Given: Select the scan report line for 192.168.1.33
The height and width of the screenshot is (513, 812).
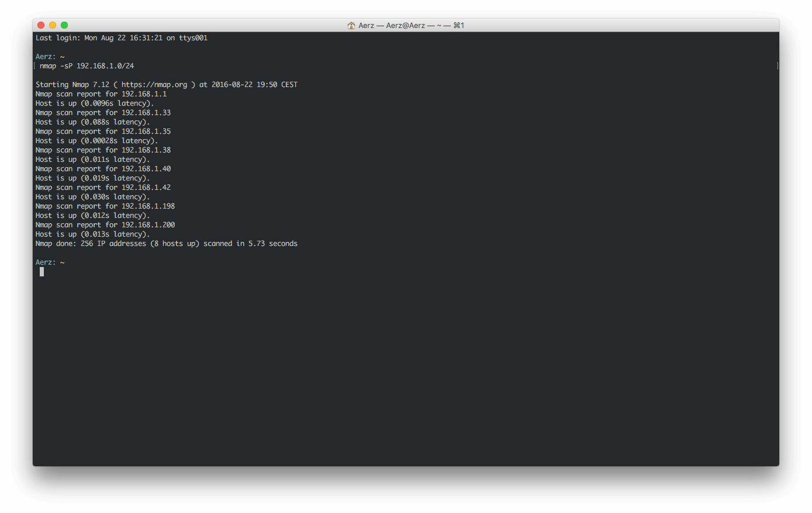Looking at the screenshot, I should coord(103,113).
